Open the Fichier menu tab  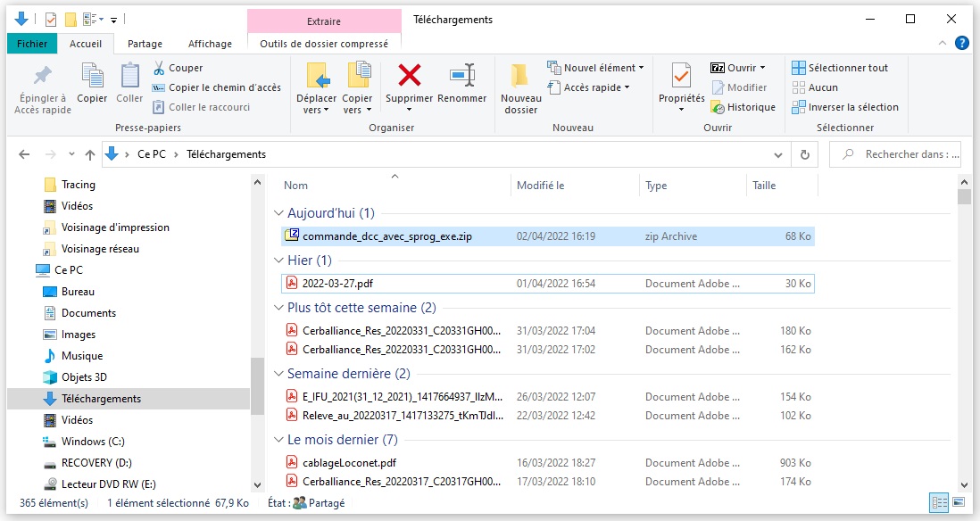32,44
